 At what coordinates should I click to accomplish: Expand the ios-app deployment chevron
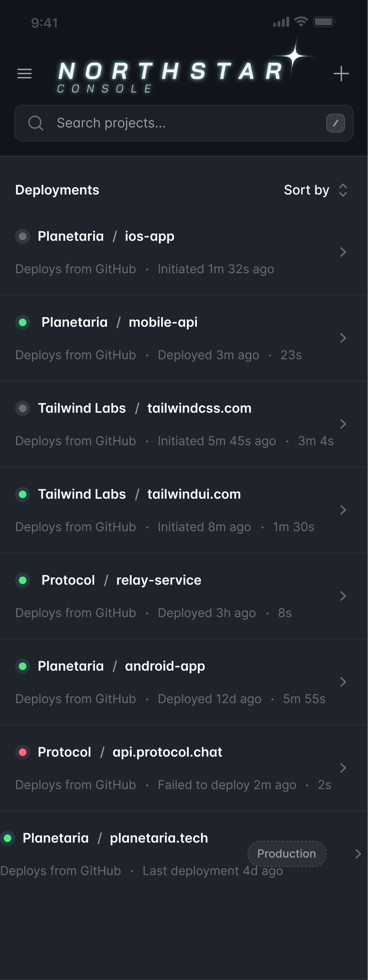coord(343,252)
